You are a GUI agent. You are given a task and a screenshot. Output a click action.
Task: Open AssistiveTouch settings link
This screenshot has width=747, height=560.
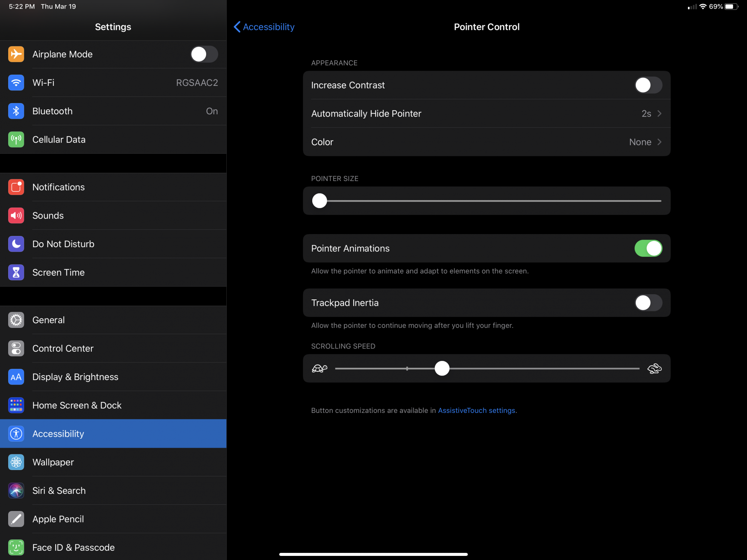(x=477, y=410)
